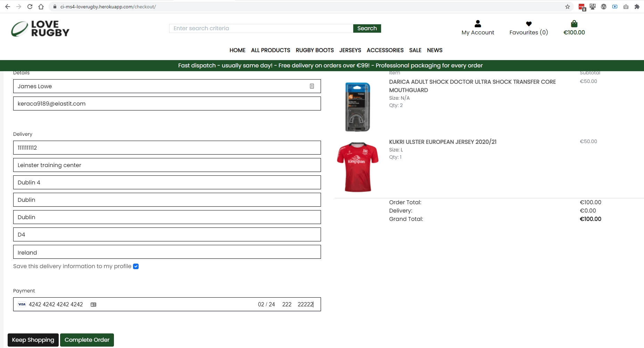This screenshot has width=644, height=348.
Task: Toggle the save delivery information checkbox
Action: [x=136, y=266]
